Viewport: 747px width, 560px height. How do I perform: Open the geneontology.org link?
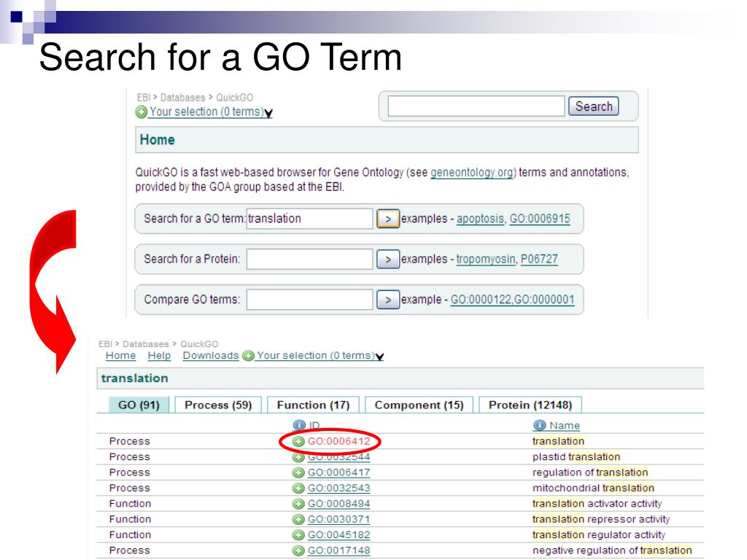coord(472,172)
